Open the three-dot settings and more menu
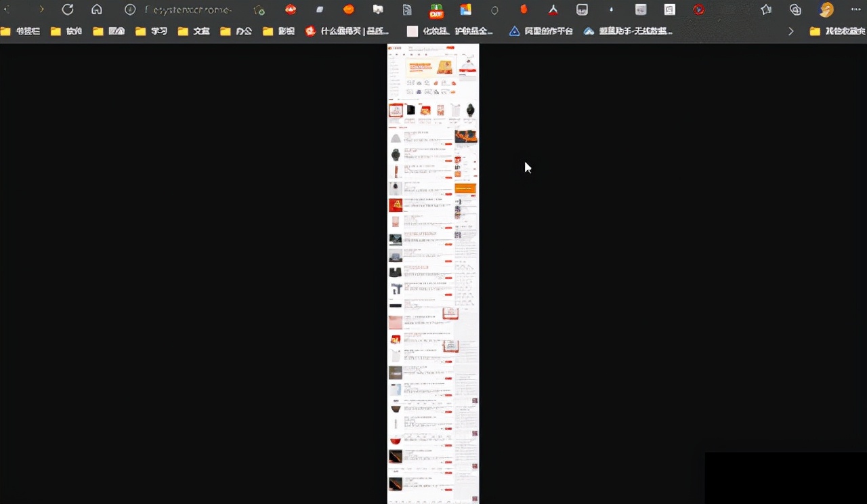This screenshot has height=504, width=867. point(855,9)
